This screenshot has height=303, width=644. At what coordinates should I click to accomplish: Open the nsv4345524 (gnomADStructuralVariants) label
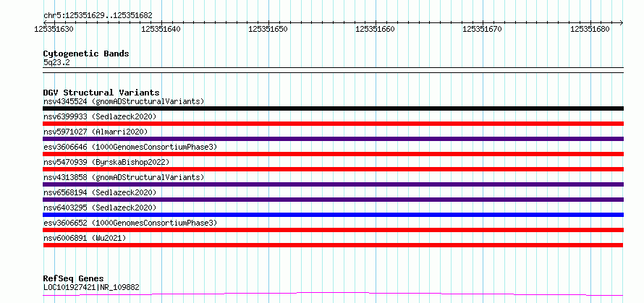[124, 101]
